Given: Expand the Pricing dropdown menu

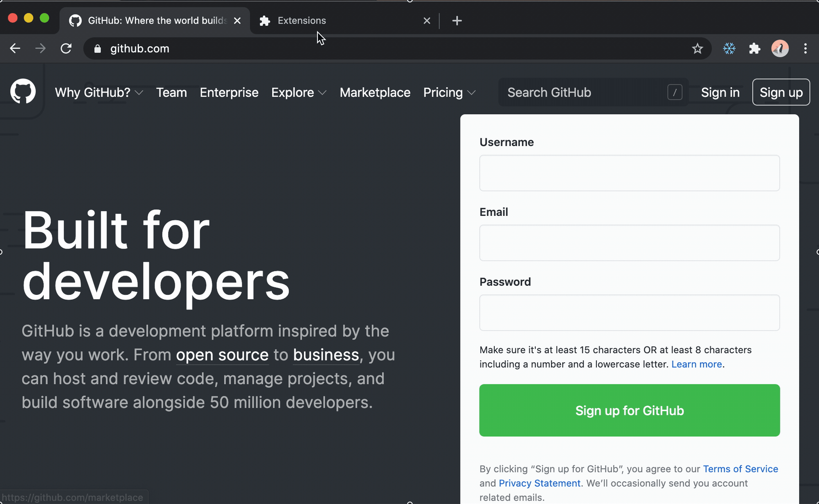Looking at the screenshot, I should click(x=449, y=93).
